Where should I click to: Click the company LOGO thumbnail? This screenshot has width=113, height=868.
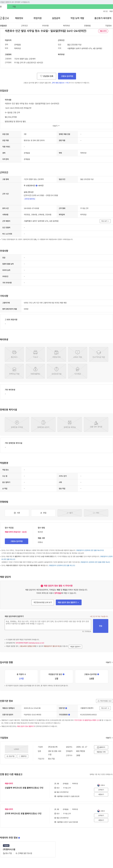click(16, 749)
